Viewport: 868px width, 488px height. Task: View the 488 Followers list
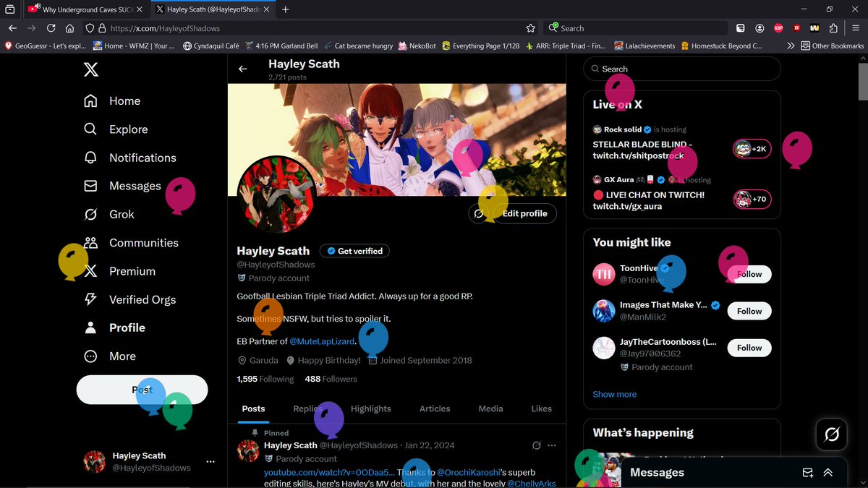331,379
